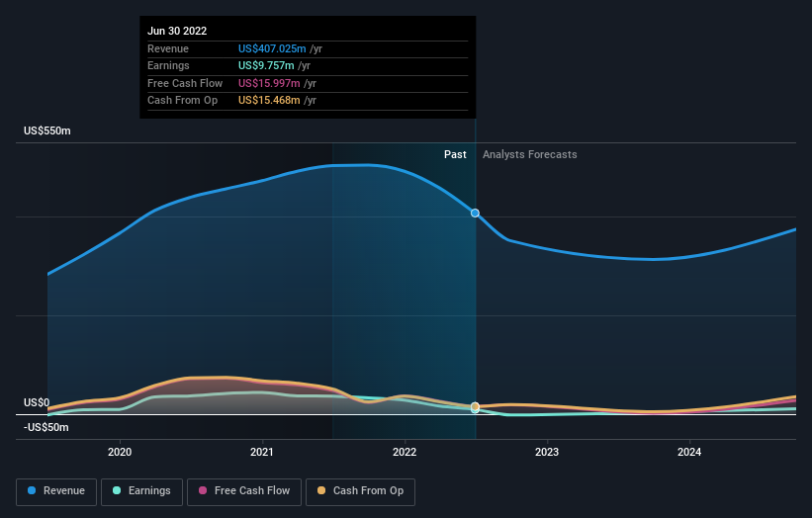This screenshot has height=518, width=812.
Task: Click the US$15.997m free cash flow value
Action: 269,83
